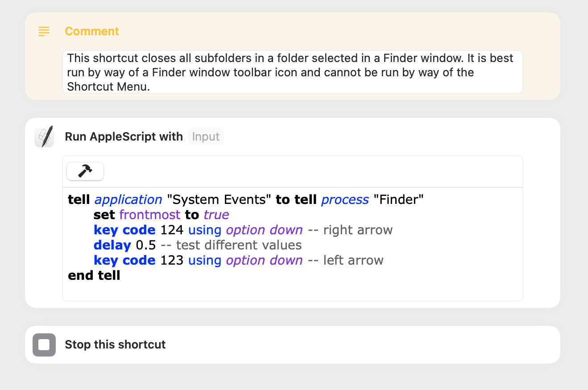Click the '-- left arrow' comment text
This screenshot has width=588, height=390.
click(346, 260)
